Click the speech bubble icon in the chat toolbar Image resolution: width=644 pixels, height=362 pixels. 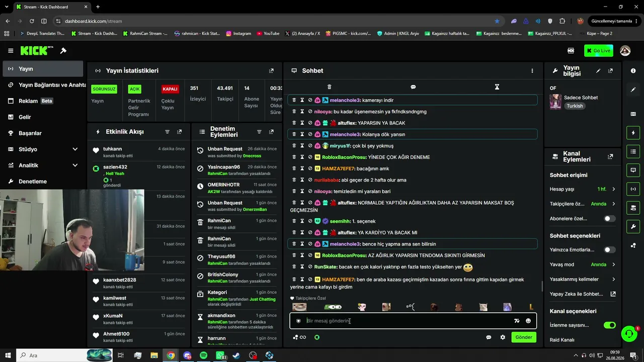413,87
